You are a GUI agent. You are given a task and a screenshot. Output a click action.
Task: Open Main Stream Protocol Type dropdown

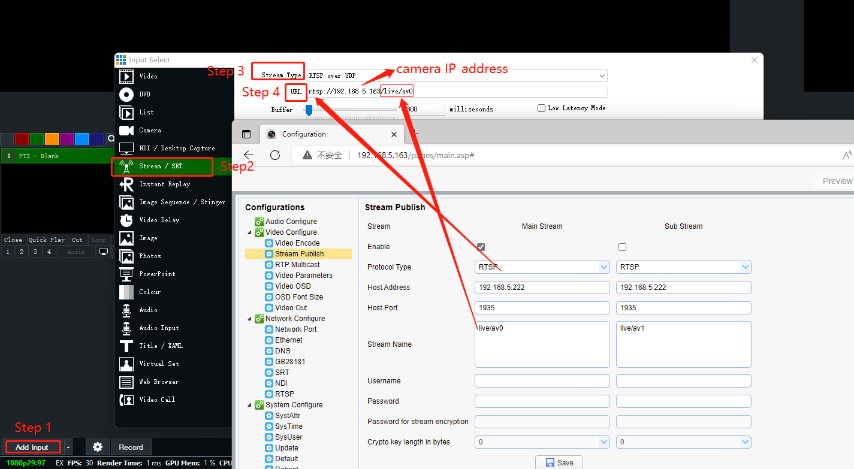click(x=542, y=267)
